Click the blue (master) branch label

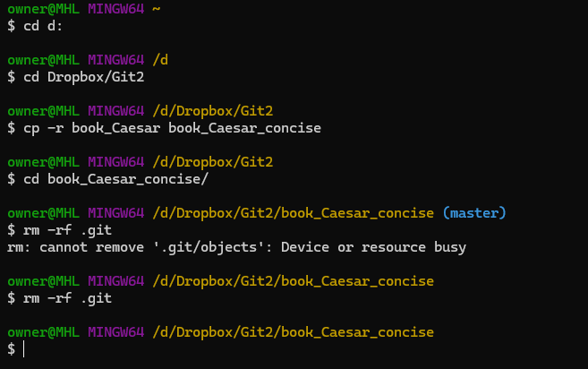coord(474,213)
